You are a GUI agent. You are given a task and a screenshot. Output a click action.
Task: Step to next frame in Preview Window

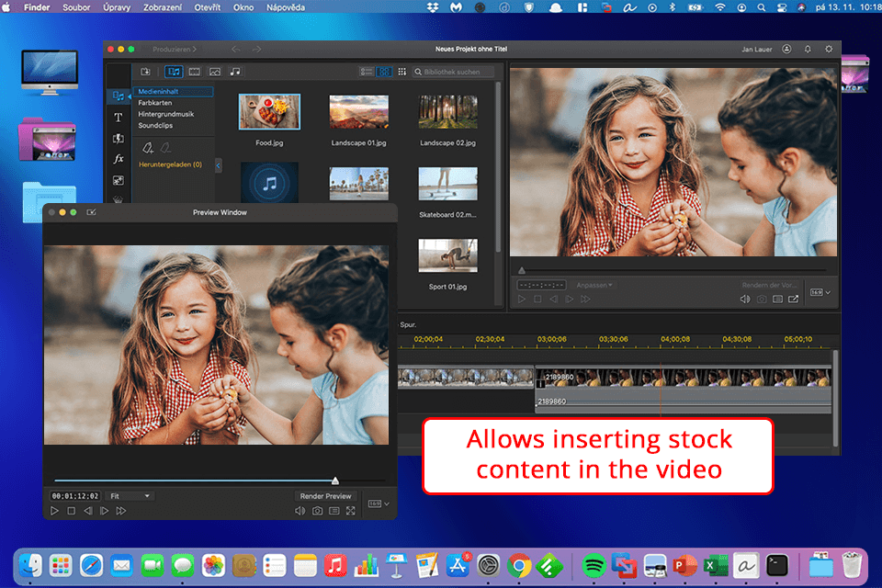[104, 511]
